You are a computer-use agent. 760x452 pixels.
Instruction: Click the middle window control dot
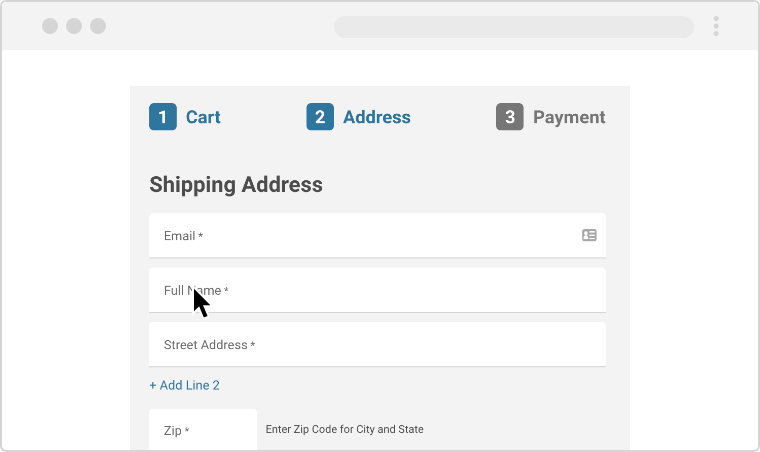(x=74, y=26)
